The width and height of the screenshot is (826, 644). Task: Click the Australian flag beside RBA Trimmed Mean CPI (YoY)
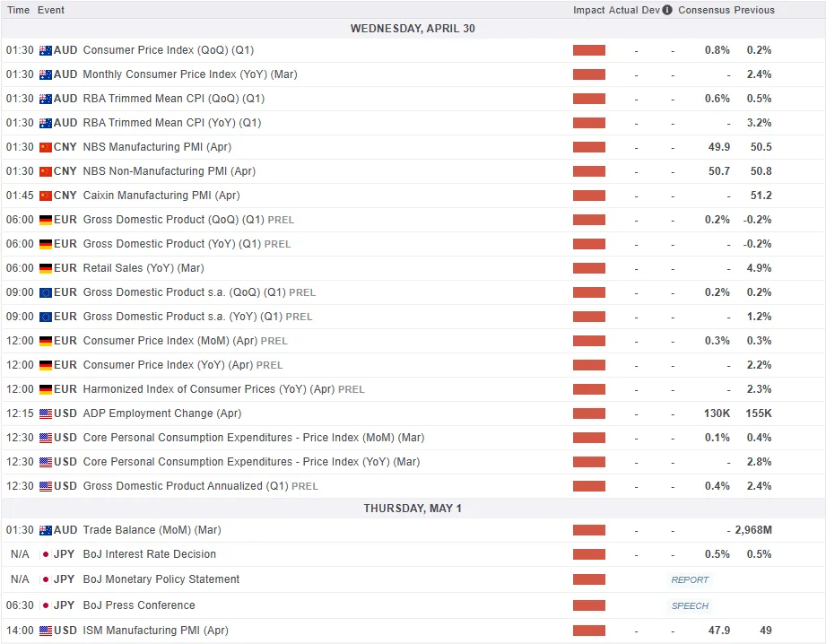46,123
